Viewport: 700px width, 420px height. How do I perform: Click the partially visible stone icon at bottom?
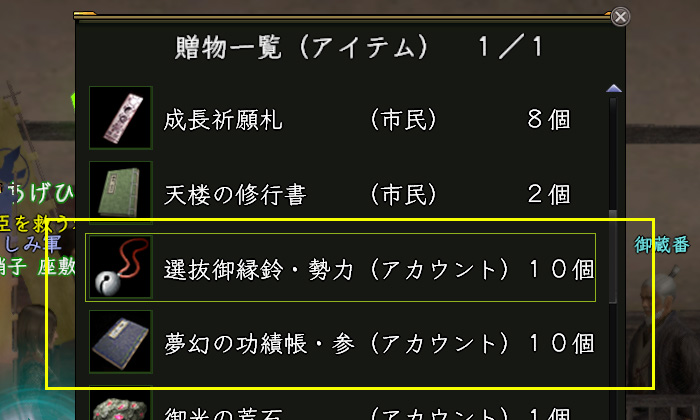120,407
